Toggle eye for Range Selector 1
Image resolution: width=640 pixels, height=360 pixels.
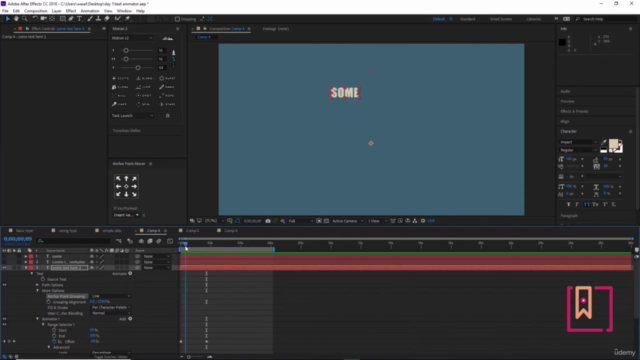pos(4,324)
